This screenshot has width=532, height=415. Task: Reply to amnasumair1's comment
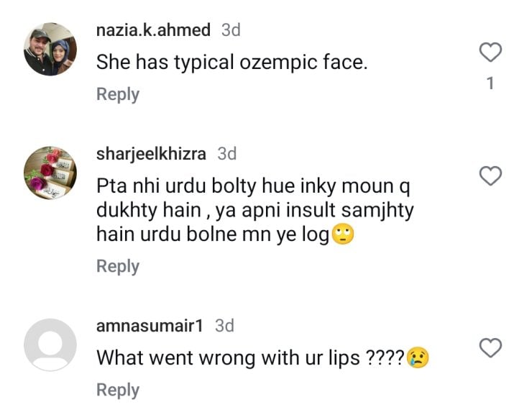118,390
